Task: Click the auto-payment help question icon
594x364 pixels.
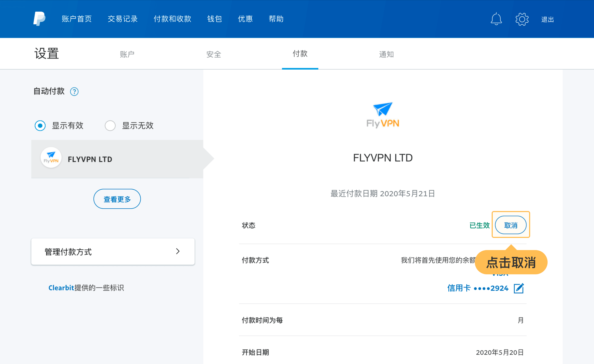Action: [x=74, y=92]
